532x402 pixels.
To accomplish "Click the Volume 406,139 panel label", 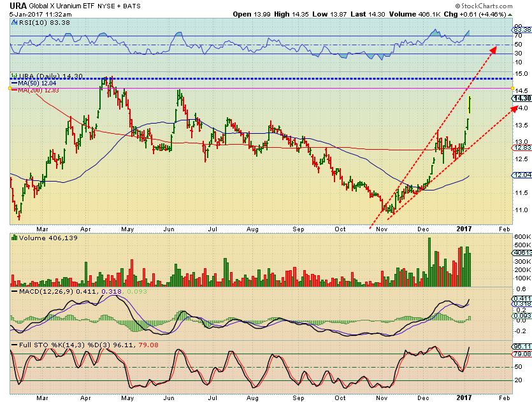I will pos(48,238).
